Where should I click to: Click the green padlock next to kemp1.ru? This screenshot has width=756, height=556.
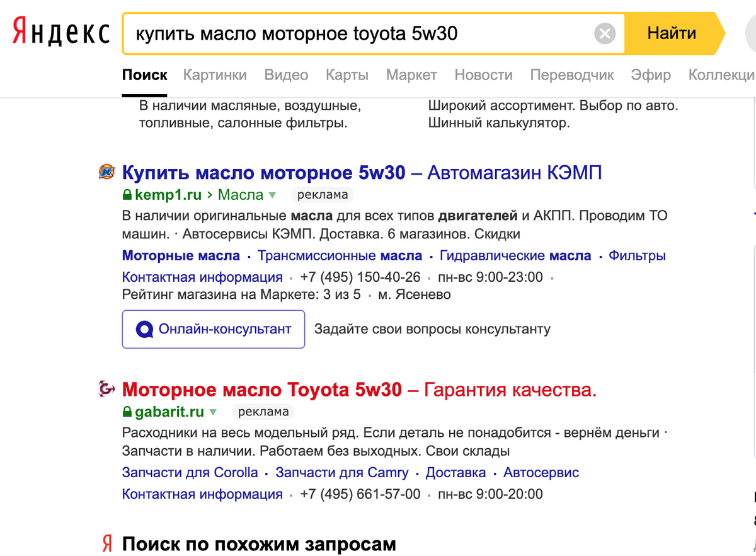pyautogui.click(x=127, y=195)
